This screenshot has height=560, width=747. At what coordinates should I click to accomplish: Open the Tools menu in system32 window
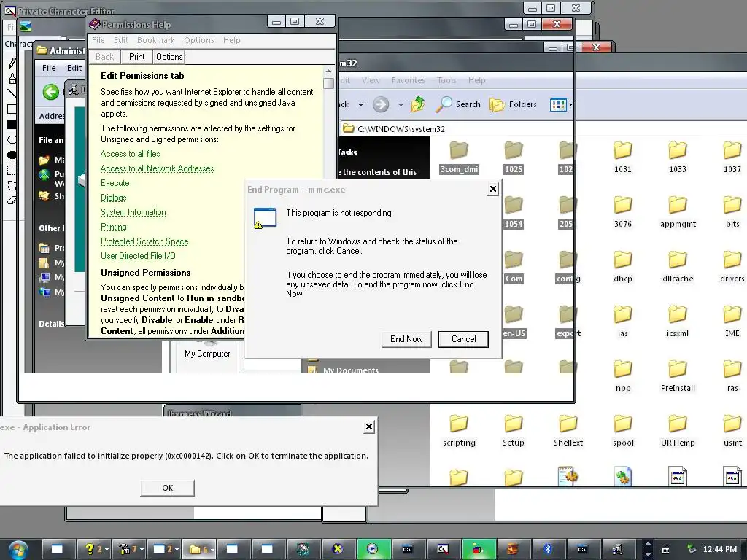[x=446, y=80]
